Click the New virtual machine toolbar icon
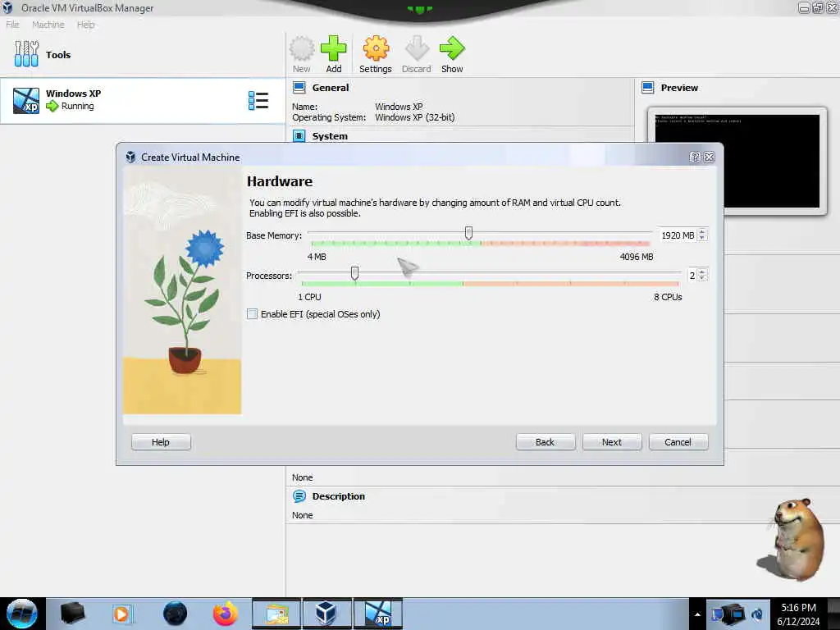The height and width of the screenshot is (630, 840). [x=302, y=48]
